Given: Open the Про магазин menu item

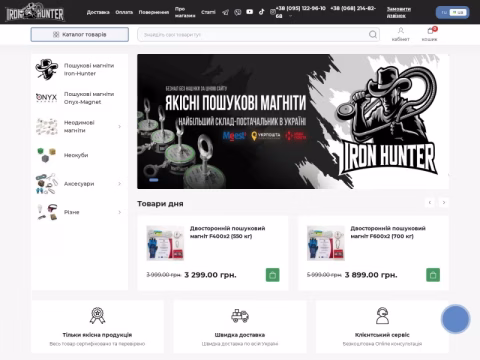Looking at the screenshot, I should [185, 12].
